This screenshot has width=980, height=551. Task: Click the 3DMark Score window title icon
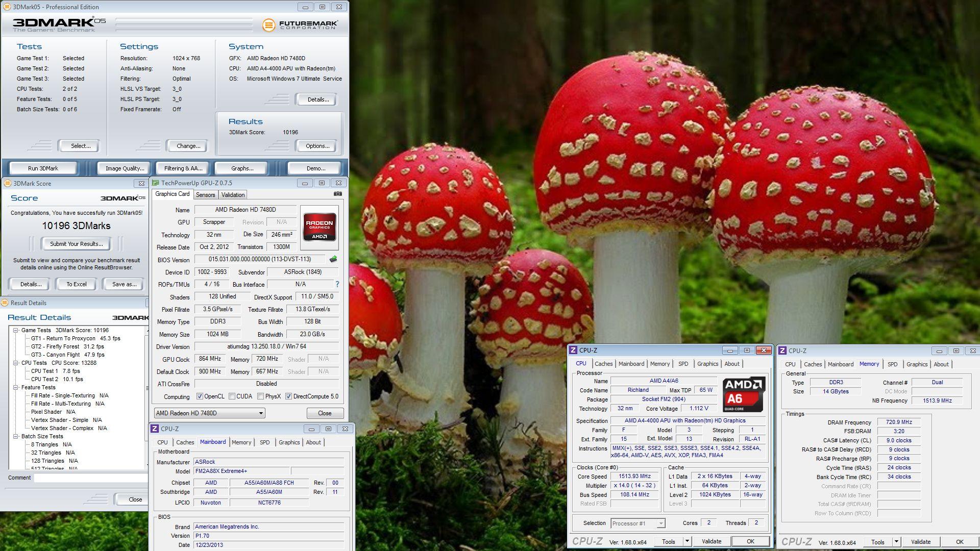click(7, 183)
